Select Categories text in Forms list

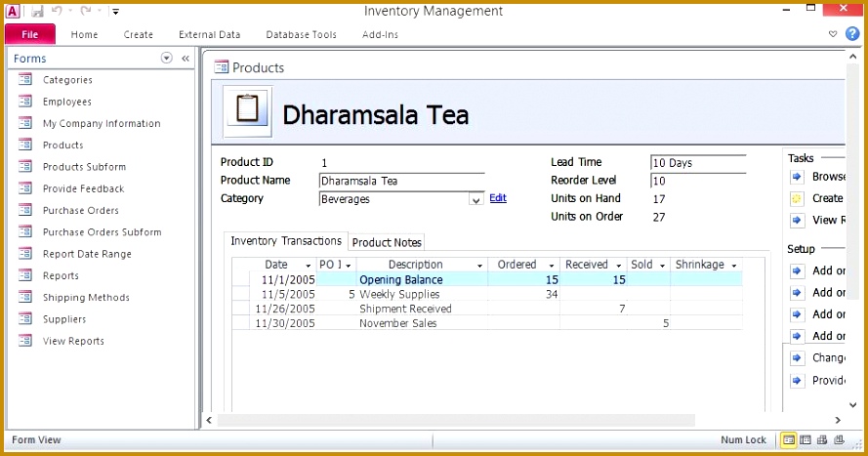(x=67, y=80)
